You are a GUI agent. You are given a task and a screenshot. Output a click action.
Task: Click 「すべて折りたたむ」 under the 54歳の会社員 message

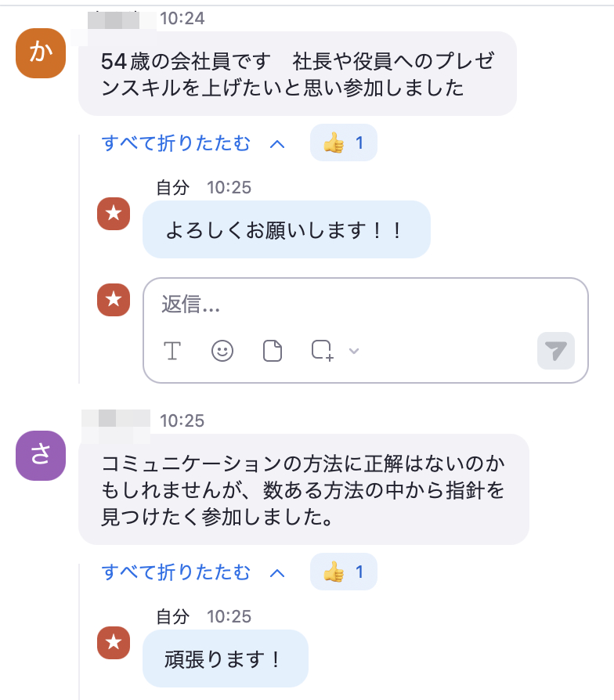pos(176,143)
